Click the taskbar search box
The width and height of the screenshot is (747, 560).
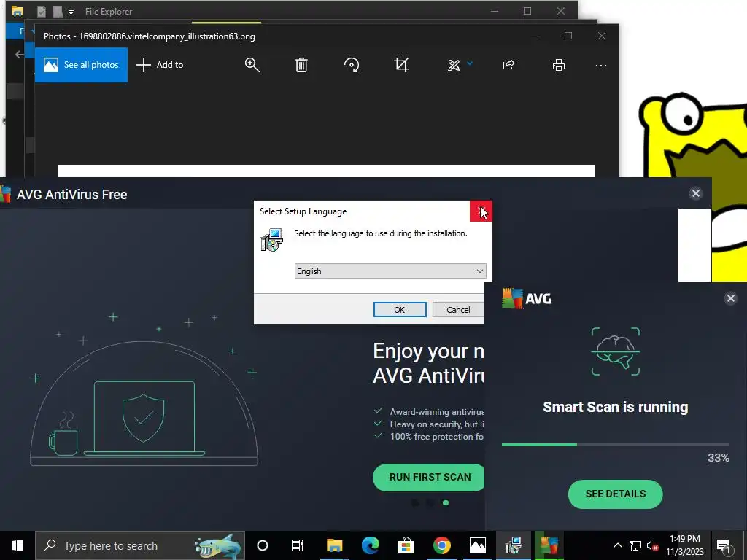tap(139, 545)
